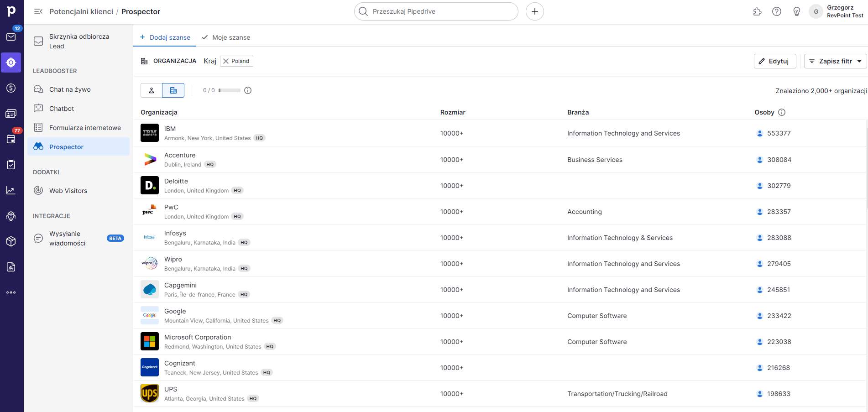Click the IBM logo thumbnail

[x=150, y=133]
